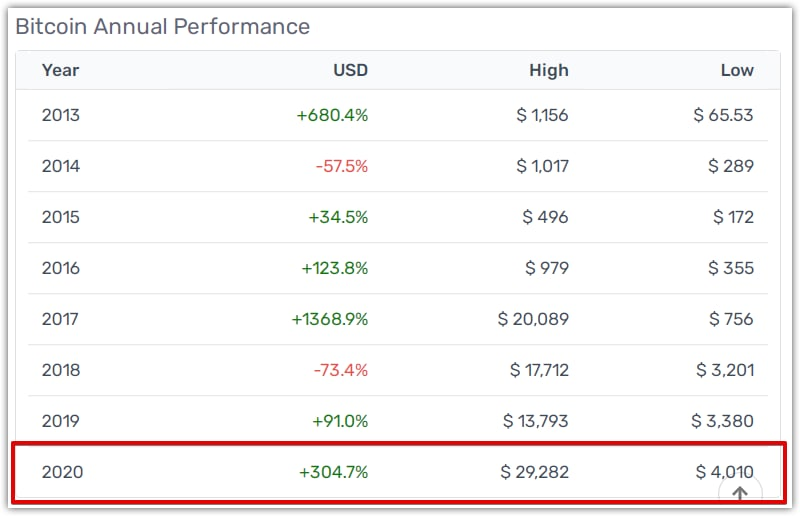Click the USD column header

click(351, 70)
